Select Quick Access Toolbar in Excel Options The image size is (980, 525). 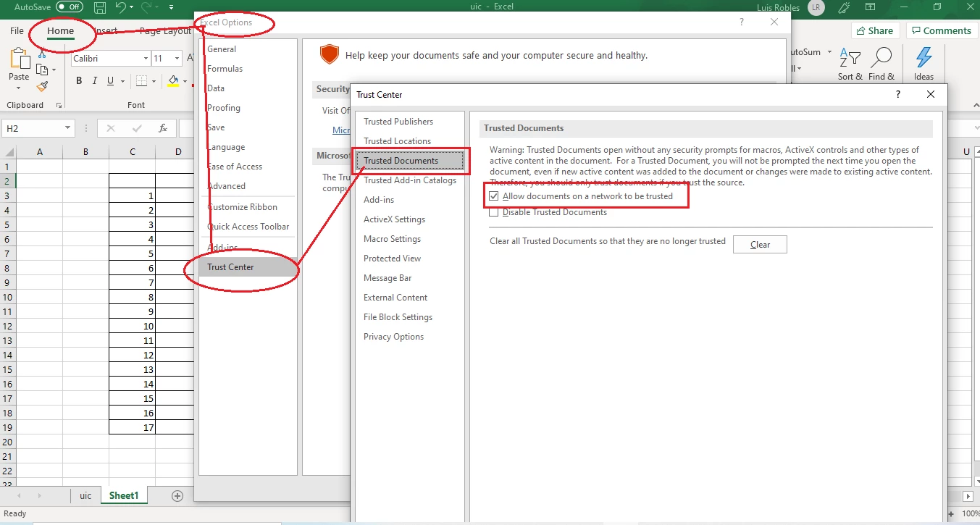click(248, 227)
